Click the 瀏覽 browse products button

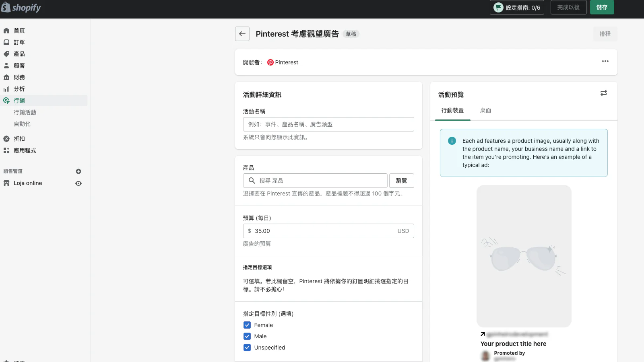[x=402, y=181]
